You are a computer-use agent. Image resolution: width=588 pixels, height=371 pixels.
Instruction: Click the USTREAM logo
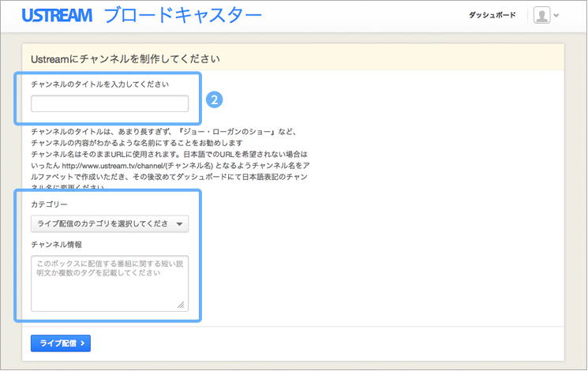57,15
